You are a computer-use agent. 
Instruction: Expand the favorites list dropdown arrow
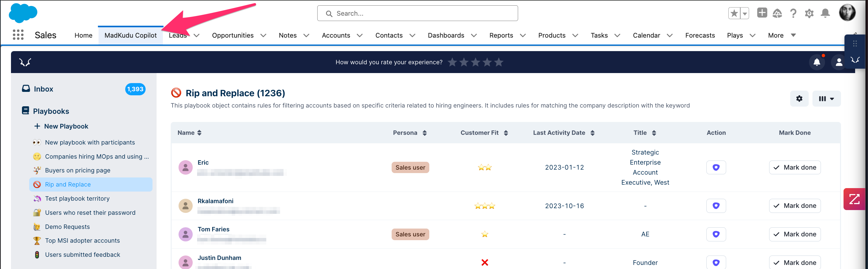pyautogui.click(x=745, y=13)
